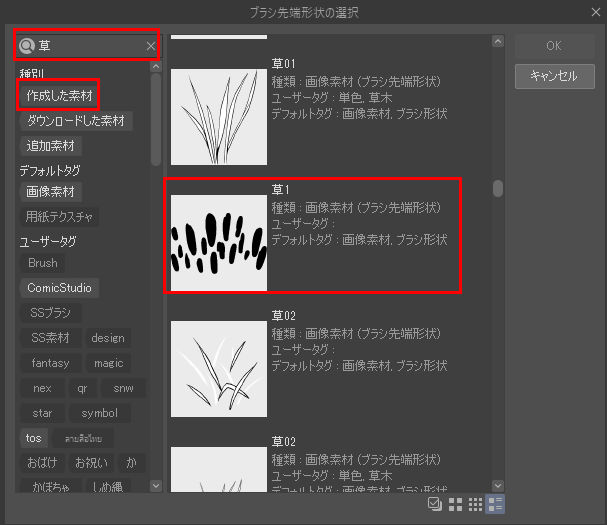Switch to detailed list view

pos(497,503)
